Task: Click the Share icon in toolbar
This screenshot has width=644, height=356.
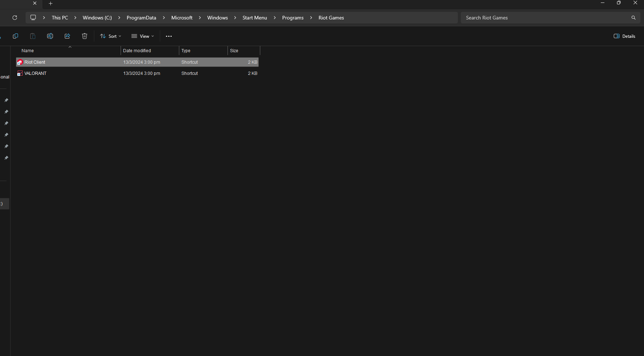Action: [67, 36]
